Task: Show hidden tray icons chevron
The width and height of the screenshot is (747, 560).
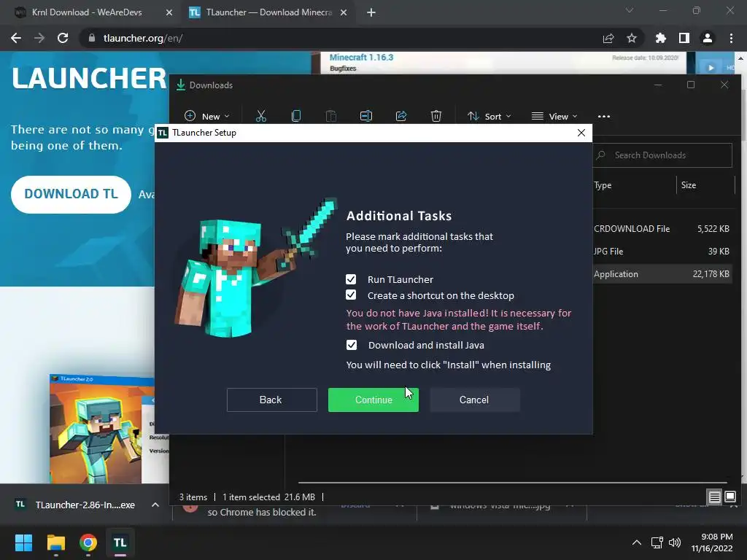Action: [x=636, y=542]
